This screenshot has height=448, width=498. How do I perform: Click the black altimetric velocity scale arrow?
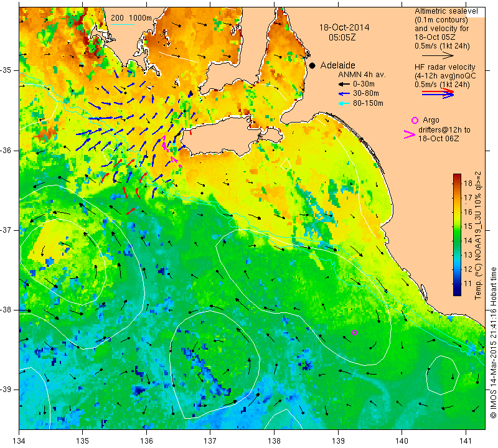438,56
